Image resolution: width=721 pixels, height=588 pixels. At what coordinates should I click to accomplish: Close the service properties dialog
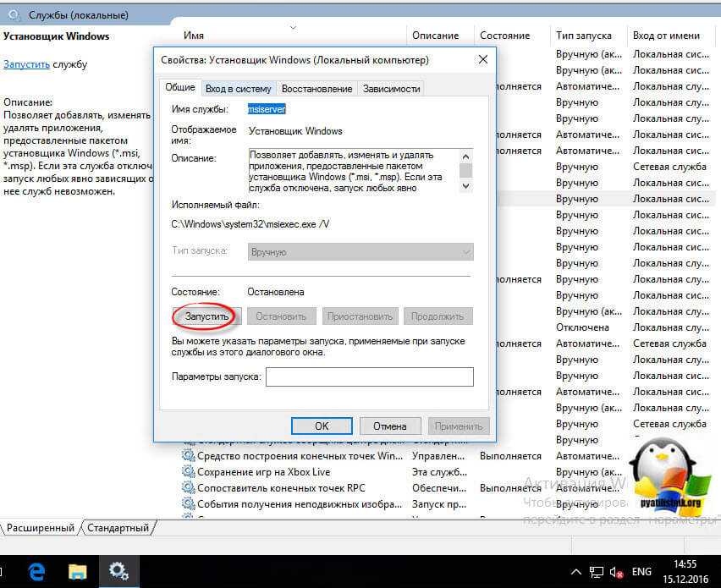(483, 59)
